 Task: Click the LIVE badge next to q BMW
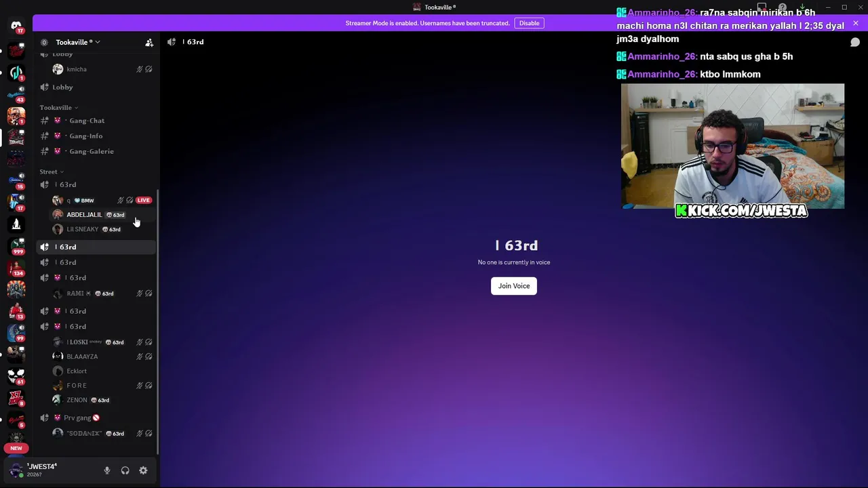[x=143, y=201]
